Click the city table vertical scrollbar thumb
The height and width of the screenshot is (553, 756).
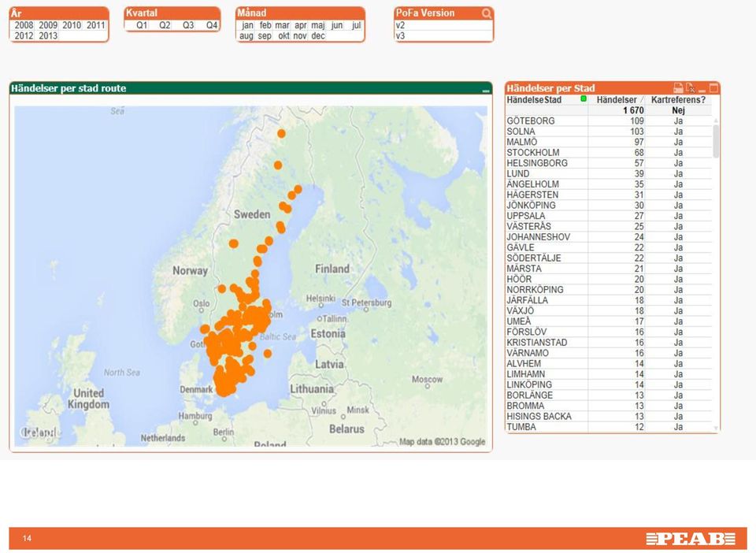716,141
